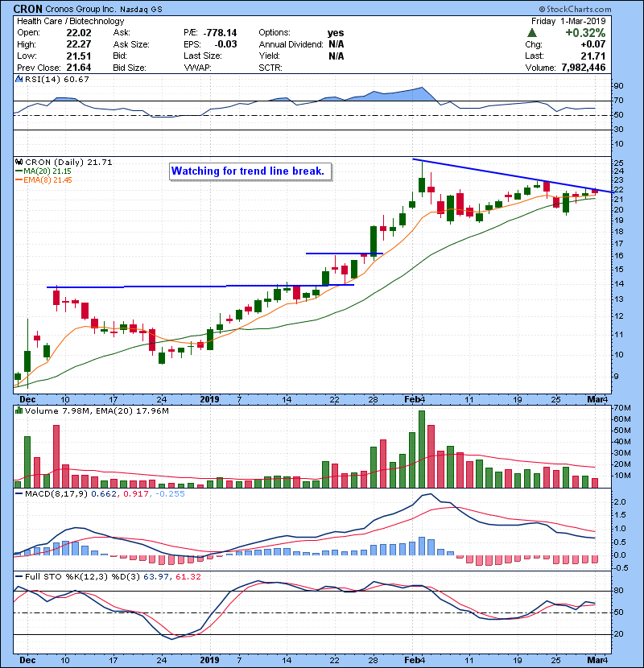Click the date Friday 1-Mar-2019
Viewport: 644px width, 668px height.
point(568,21)
